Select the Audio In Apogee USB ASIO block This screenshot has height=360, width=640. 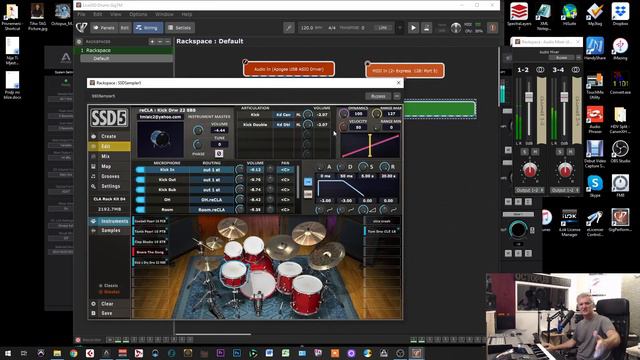[289, 69]
